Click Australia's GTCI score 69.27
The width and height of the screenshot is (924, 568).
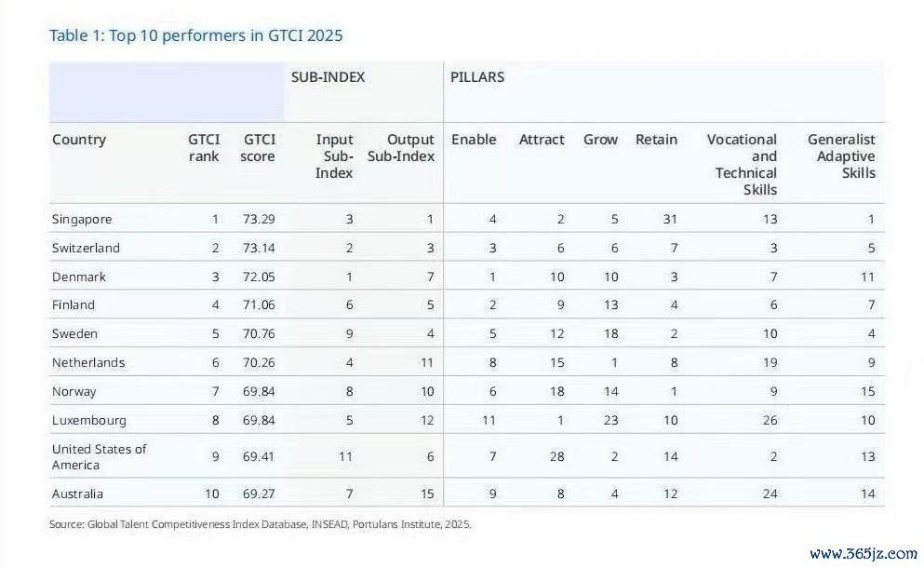coord(257,494)
